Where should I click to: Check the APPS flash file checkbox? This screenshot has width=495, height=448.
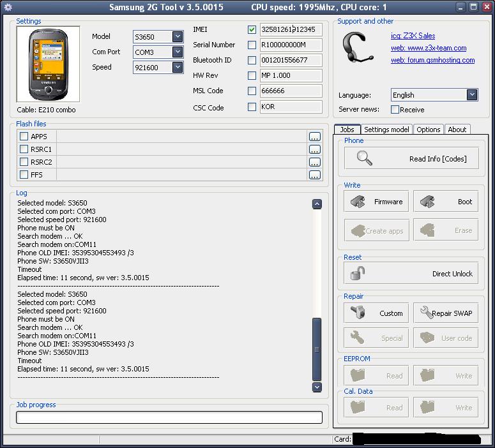[24, 137]
